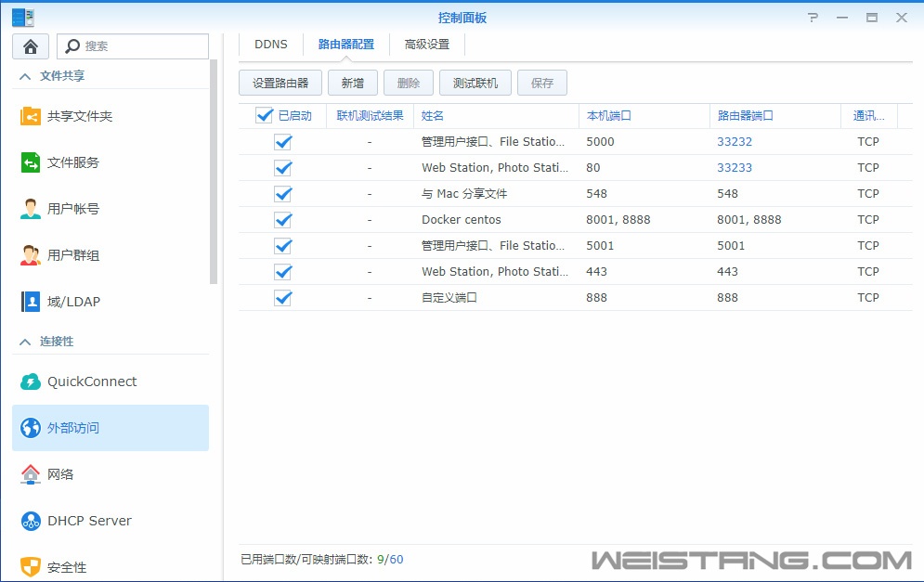Select QuickConnect in the sidebar

click(x=90, y=382)
